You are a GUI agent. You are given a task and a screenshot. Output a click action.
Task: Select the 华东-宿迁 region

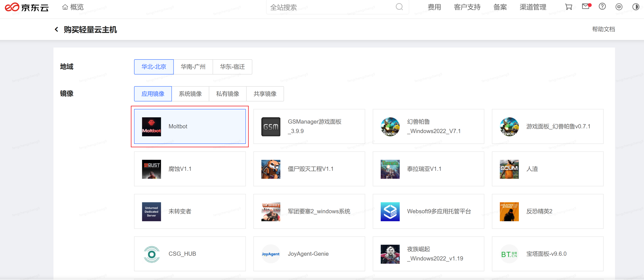[232, 67]
